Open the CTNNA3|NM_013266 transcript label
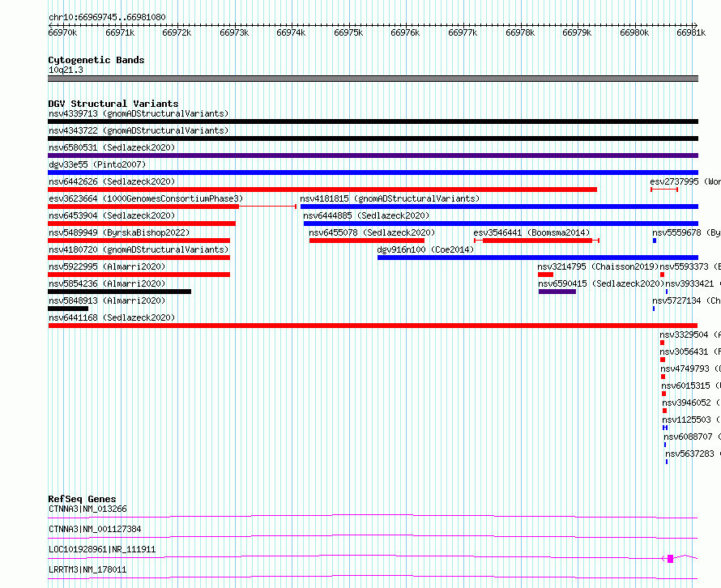Screen dimensions: 721x588 87,509
